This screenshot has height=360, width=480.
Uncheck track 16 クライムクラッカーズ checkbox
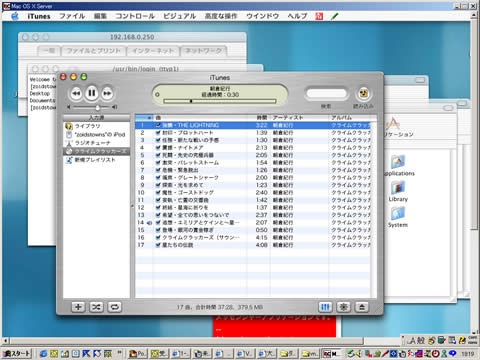pyautogui.click(x=158, y=237)
